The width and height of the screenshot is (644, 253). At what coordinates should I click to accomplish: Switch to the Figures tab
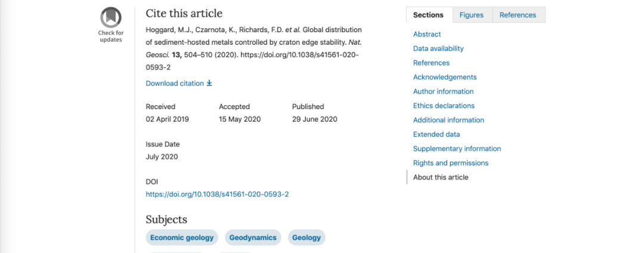[x=472, y=15]
